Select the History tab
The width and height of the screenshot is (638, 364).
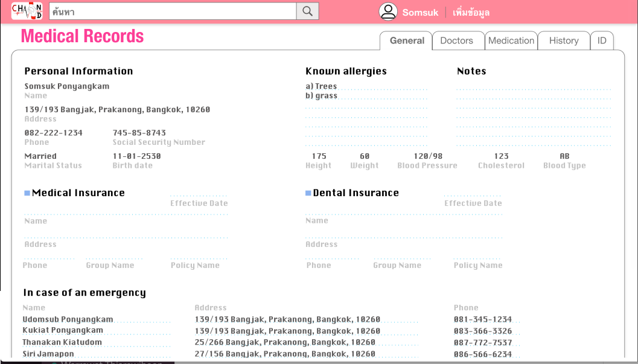pos(563,40)
